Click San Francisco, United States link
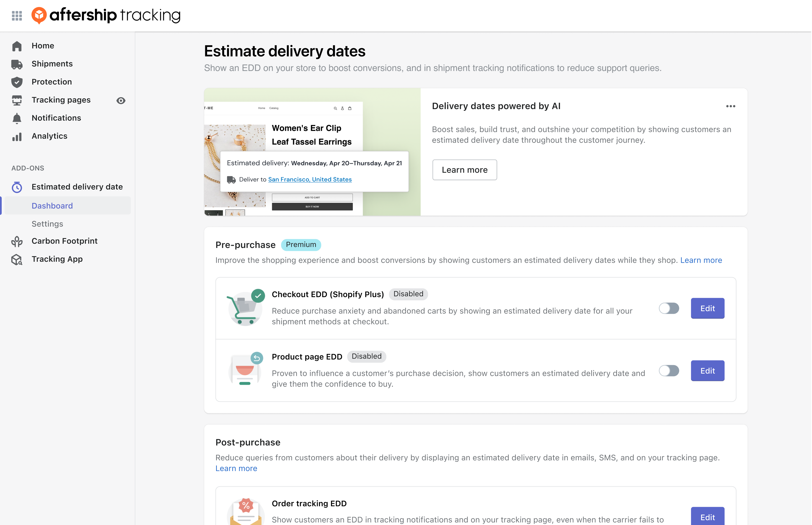The width and height of the screenshot is (812, 525). pos(310,179)
